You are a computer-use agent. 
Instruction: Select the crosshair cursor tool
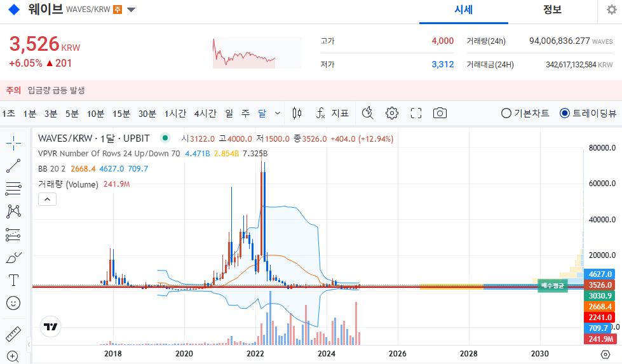(x=13, y=143)
